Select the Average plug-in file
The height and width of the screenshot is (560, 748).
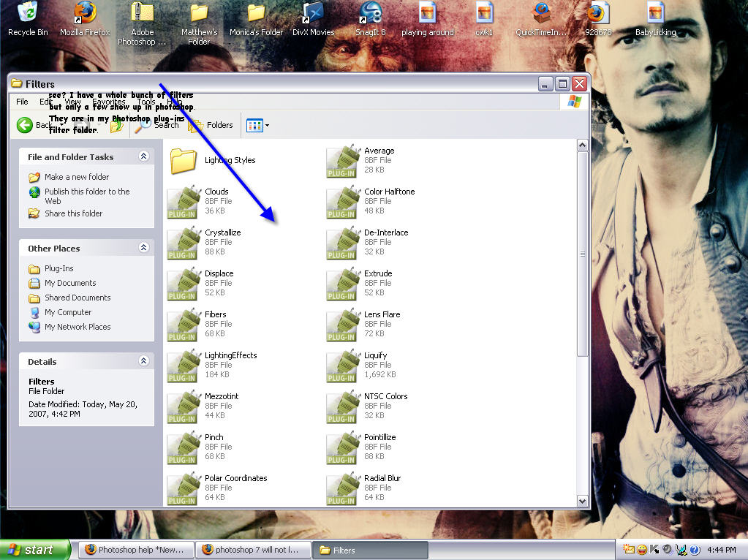coord(360,161)
